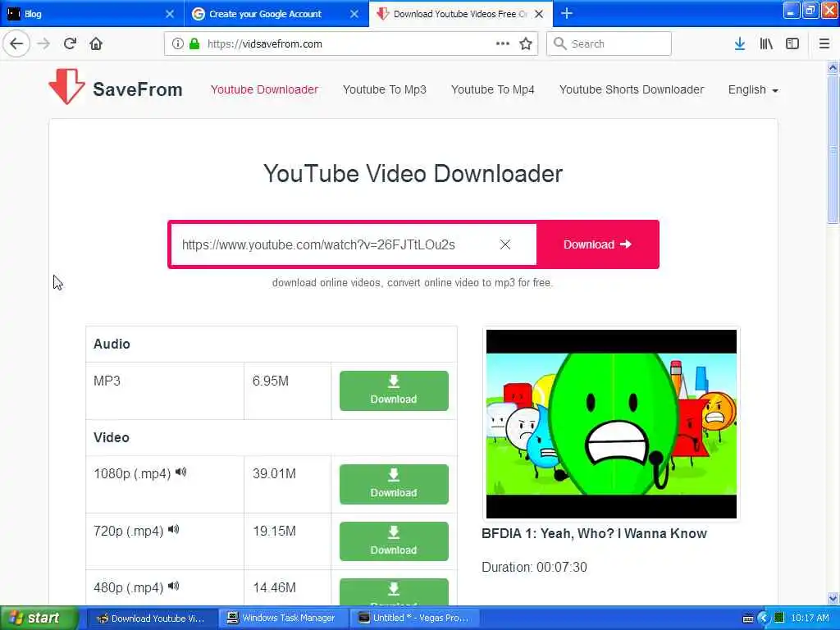Click the YouTube Video Downloader heading
The image size is (840, 630).
coord(413,174)
